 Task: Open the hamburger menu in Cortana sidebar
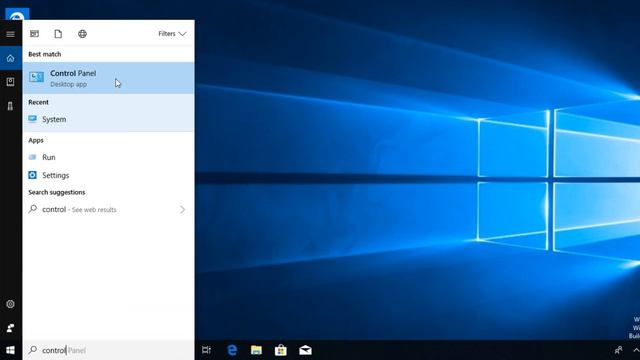11,34
